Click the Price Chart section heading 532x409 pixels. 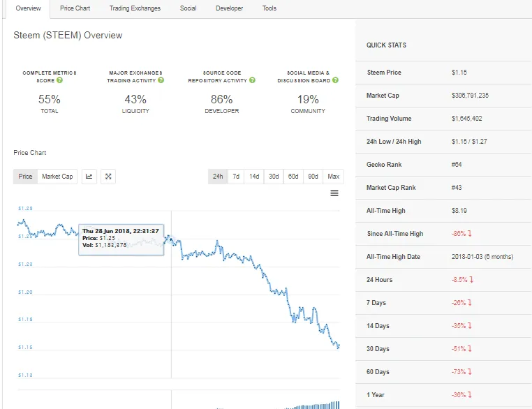click(30, 153)
